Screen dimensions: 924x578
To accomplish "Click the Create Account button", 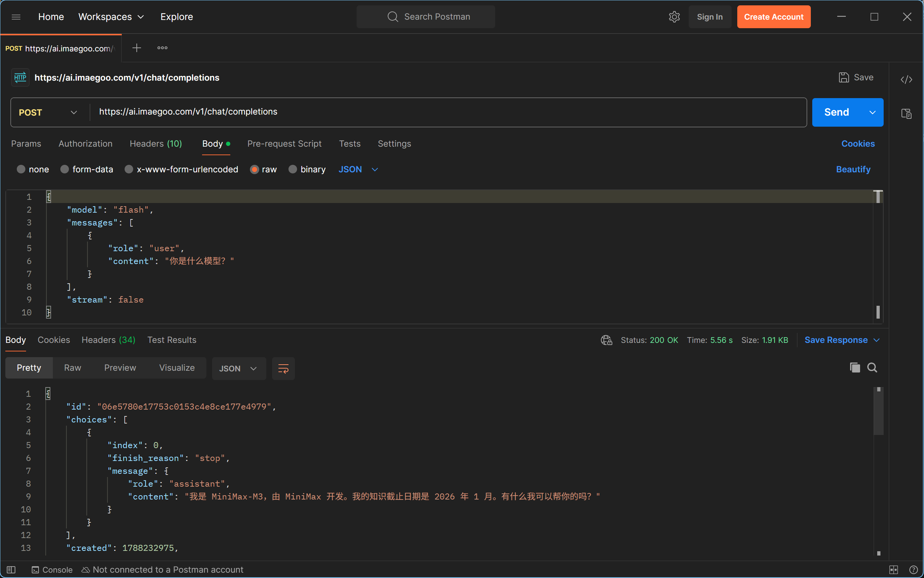I will coord(774,17).
